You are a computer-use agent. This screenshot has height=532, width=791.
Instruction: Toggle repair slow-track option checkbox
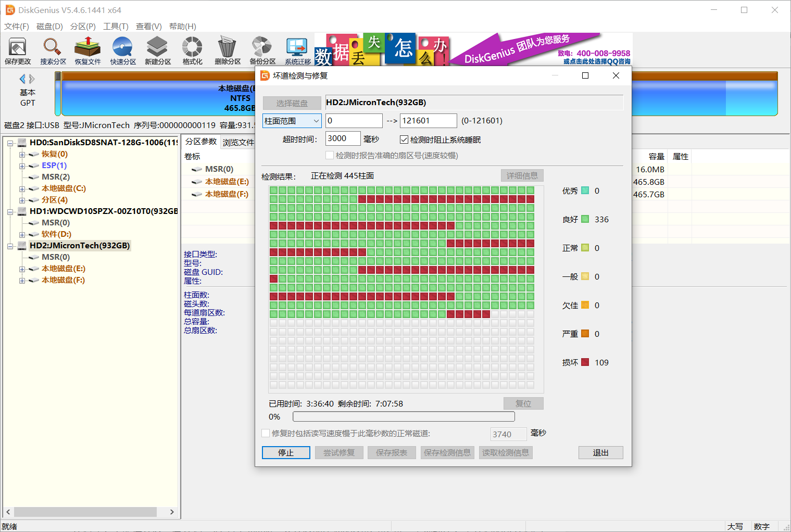[266, 433]
